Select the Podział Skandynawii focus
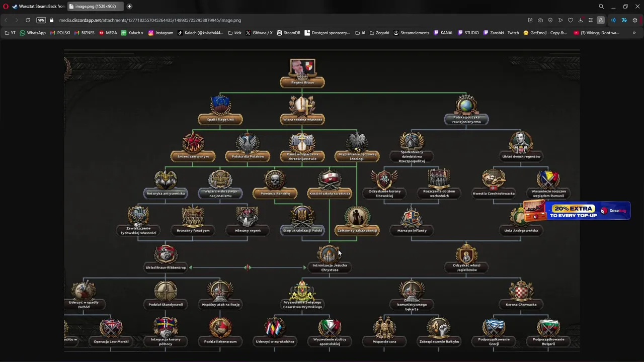The image size is (644, 362). click(x=166, y=295)
